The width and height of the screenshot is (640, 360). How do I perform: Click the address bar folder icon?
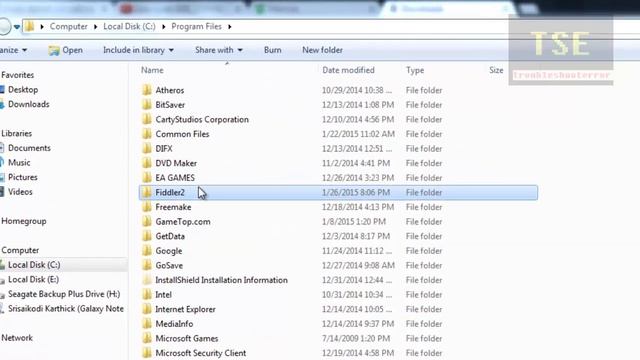tap(29, 27)
